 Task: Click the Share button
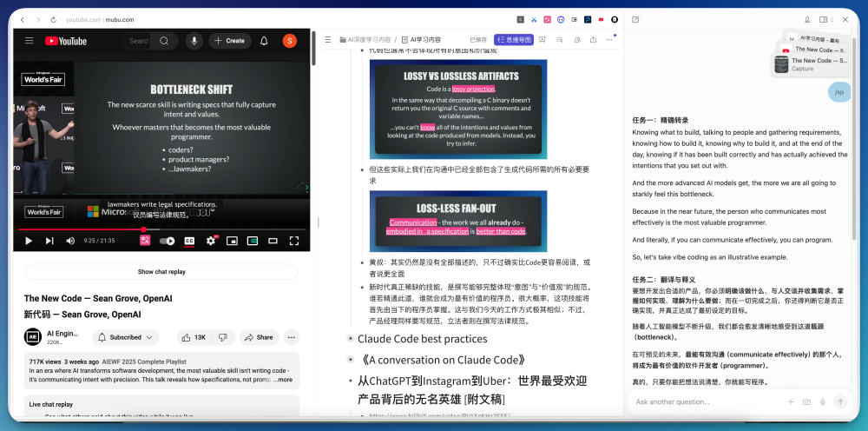click(x=259, y=337)
